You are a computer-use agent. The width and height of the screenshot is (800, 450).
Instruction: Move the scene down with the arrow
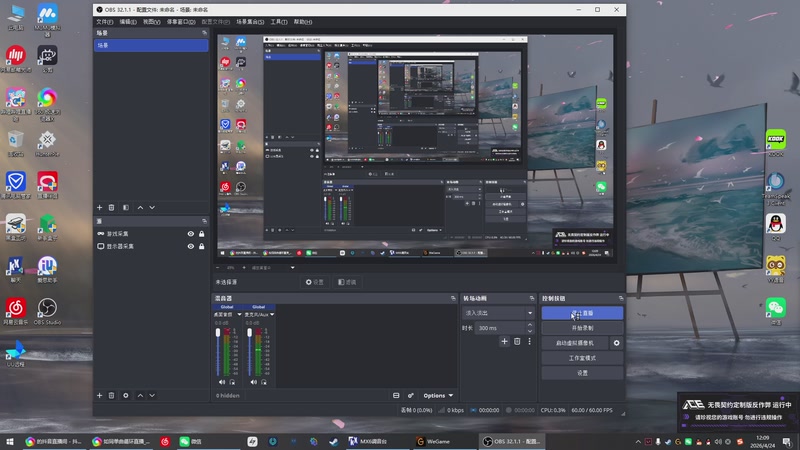(152, 208)
